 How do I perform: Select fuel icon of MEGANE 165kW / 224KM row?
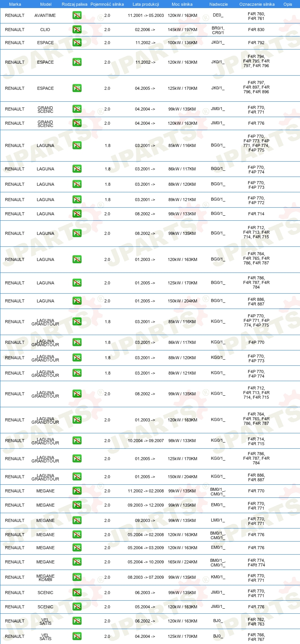pyautogui.click(x=77, y=562)
